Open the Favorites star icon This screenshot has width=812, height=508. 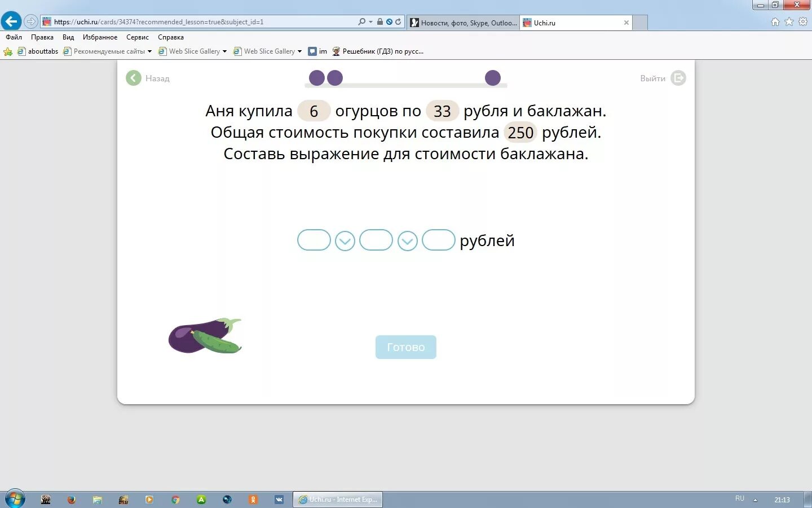[789, 22]
